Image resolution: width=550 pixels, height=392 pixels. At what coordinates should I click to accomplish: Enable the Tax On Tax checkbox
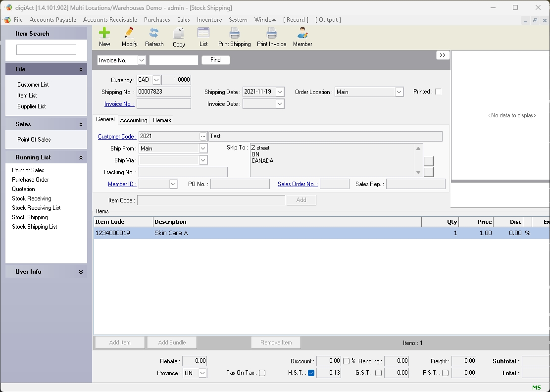point(262,373)
